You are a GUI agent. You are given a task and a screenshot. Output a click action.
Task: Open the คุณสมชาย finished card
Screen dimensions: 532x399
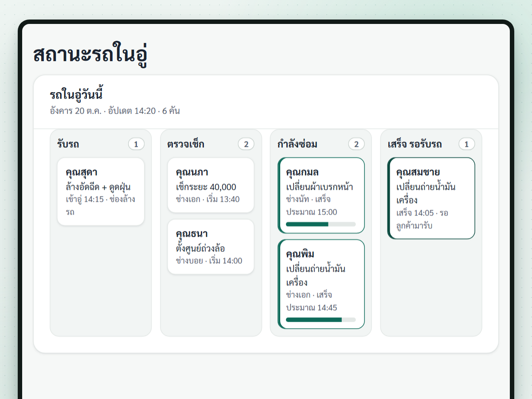(431, 198)
